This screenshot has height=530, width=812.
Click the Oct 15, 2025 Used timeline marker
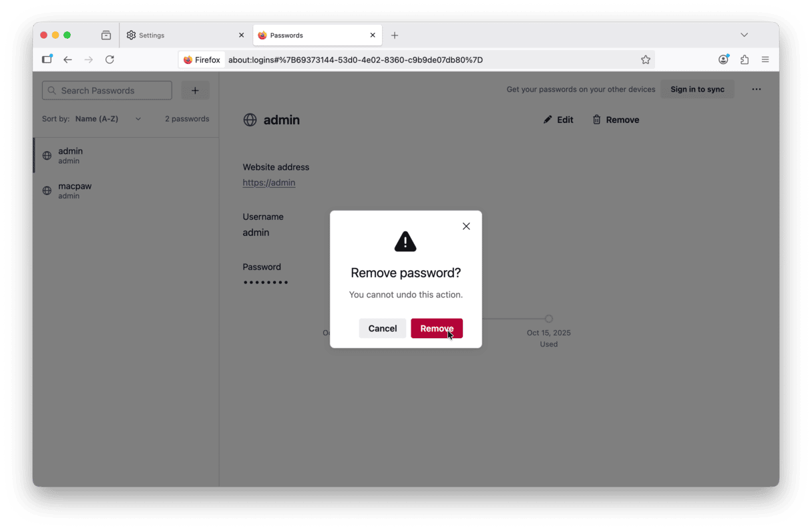pos(548,319)
